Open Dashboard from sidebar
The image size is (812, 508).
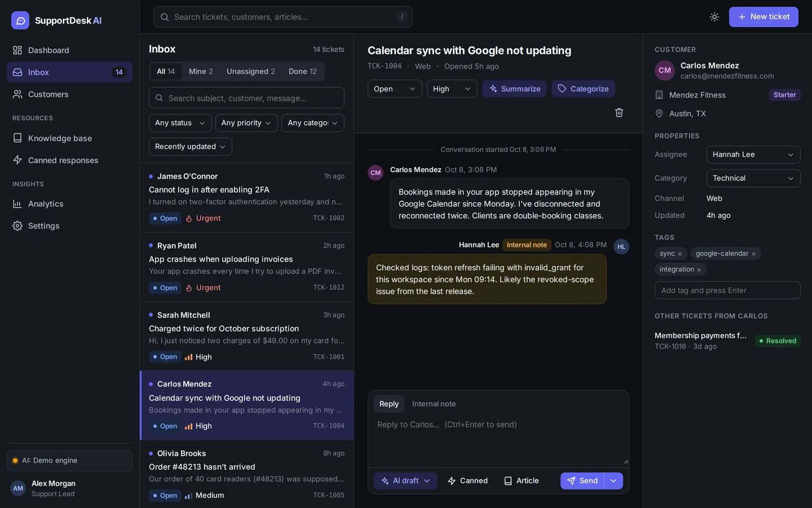tap(70, 50)
